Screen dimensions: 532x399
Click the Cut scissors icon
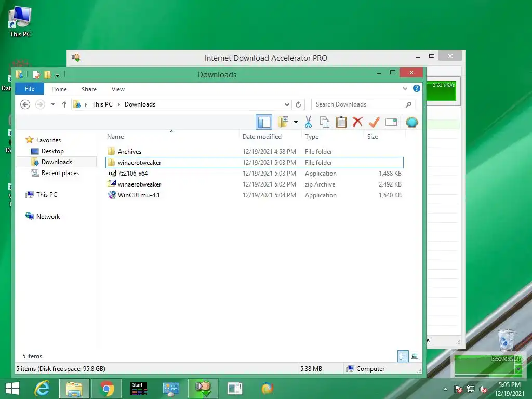[308, 122]
